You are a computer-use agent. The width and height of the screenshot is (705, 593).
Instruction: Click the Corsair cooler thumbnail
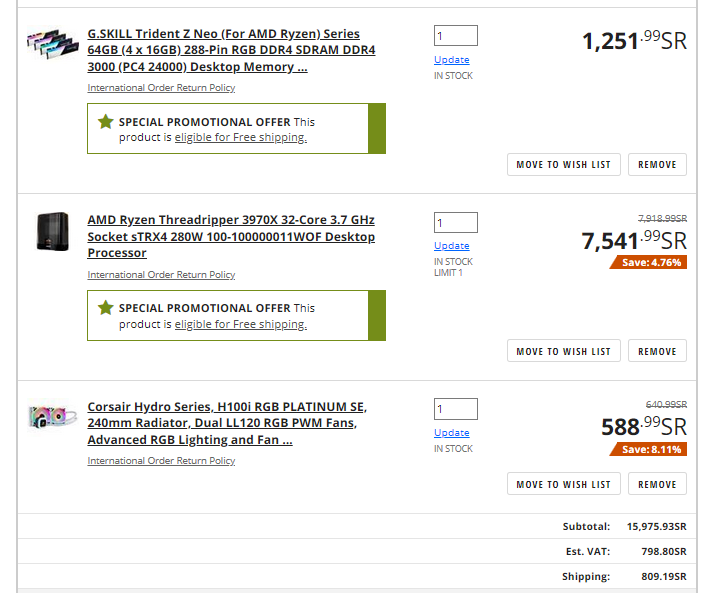tap(52, 416)
